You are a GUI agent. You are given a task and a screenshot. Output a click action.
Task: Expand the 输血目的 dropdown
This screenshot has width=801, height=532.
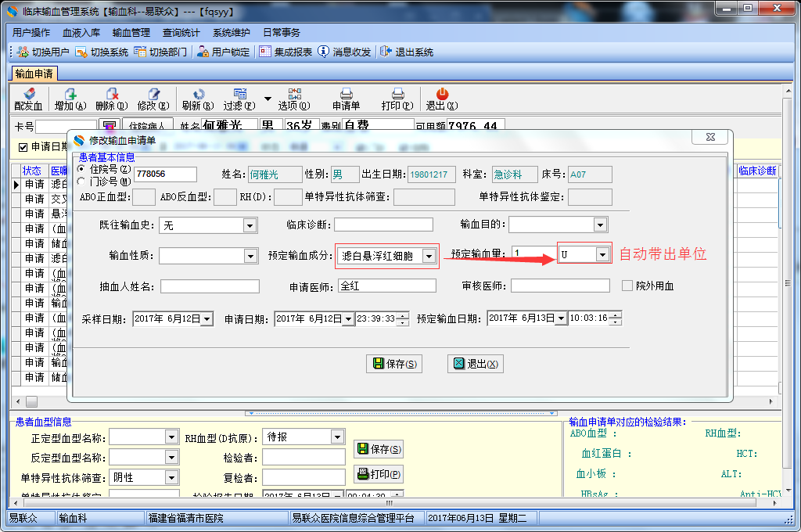click(600, 225)
